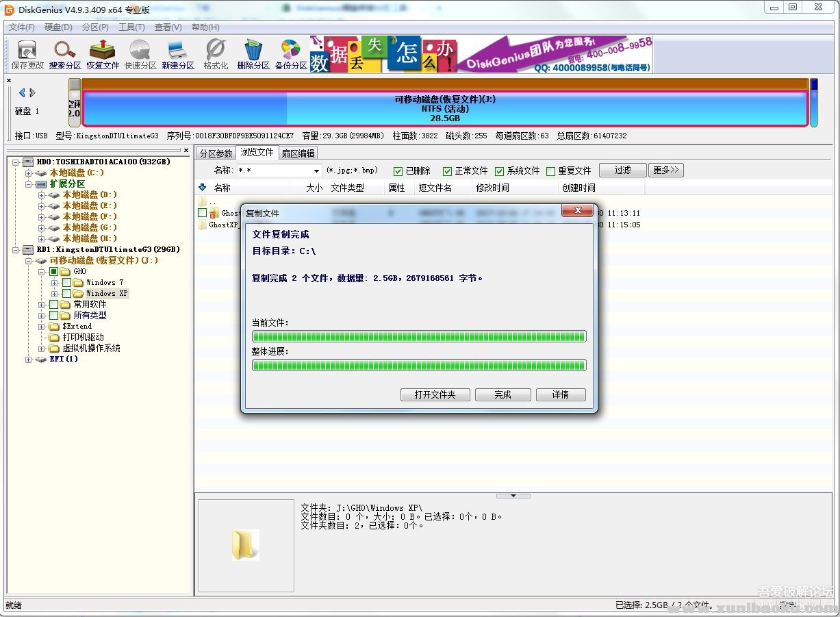The image size is (840, 617).
Task: Click the 快速分区 icon
Action: tap(139, 53)
